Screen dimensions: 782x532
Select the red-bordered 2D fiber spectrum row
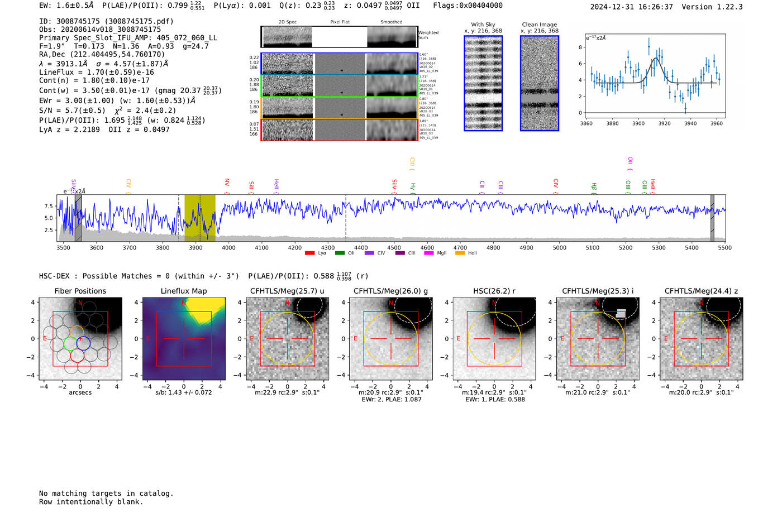[339, 130]
